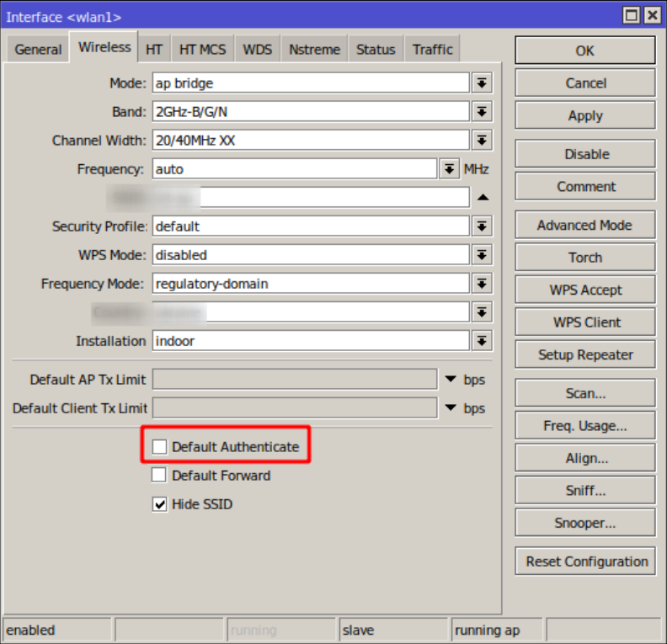Image resolution: width=667 pixels, height=644 pixels.
Task: Expand the Default AP Tx Limit field
Action: point(450,380)
